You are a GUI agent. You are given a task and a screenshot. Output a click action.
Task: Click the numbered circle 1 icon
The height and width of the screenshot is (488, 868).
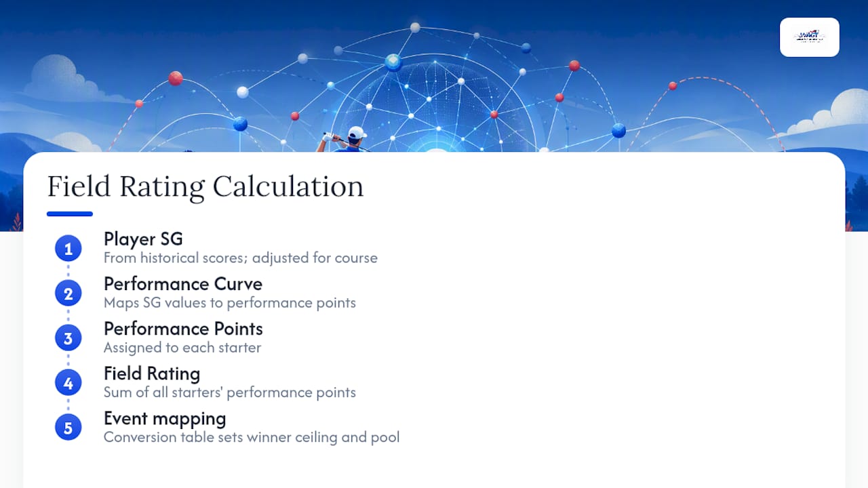pos(68,249)
